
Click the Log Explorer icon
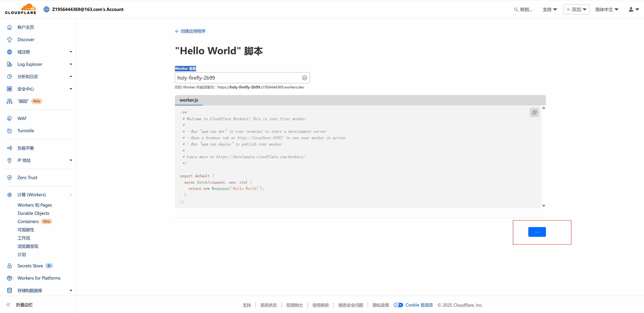point(9,64)
